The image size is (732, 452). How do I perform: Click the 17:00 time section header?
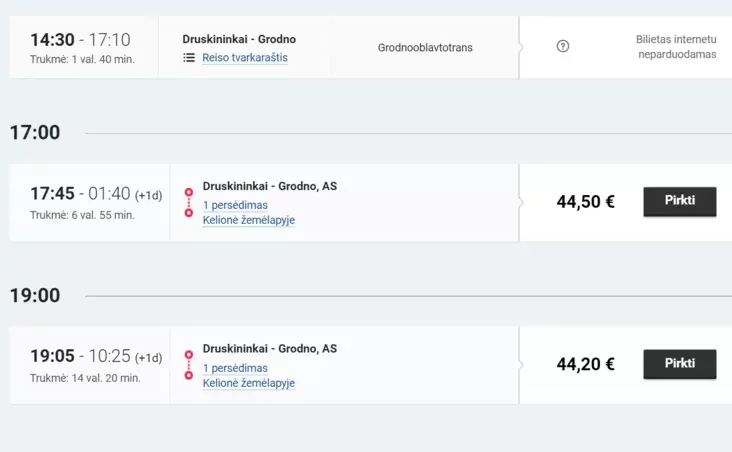point(35,133)
